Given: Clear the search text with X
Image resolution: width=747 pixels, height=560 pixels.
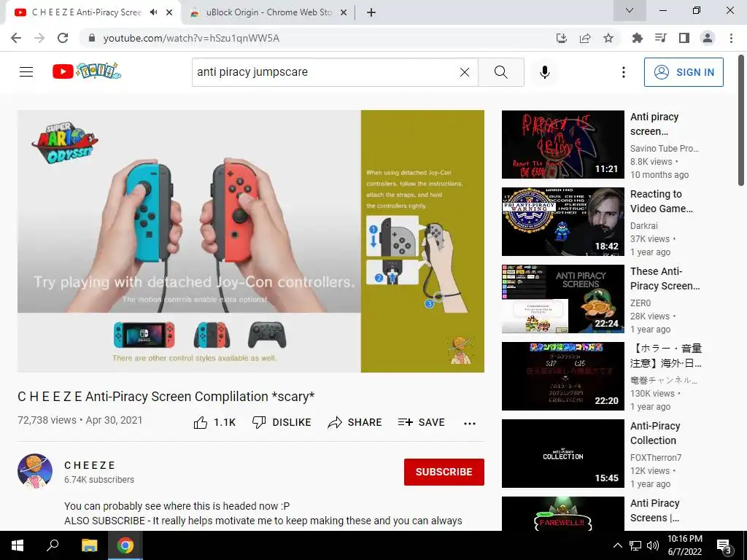Looking at the screenshot, I should pos(465,72).
